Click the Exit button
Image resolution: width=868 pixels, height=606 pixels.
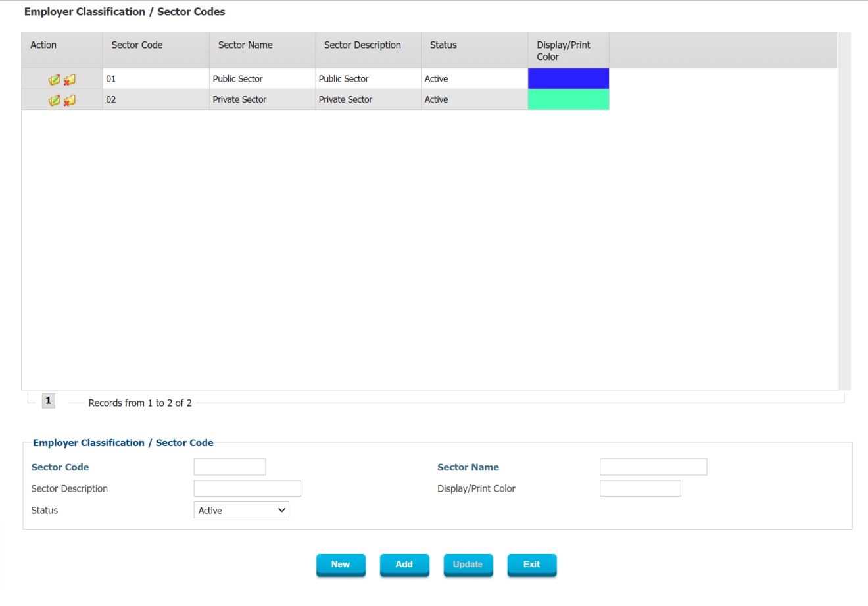(x=532, y=565)
